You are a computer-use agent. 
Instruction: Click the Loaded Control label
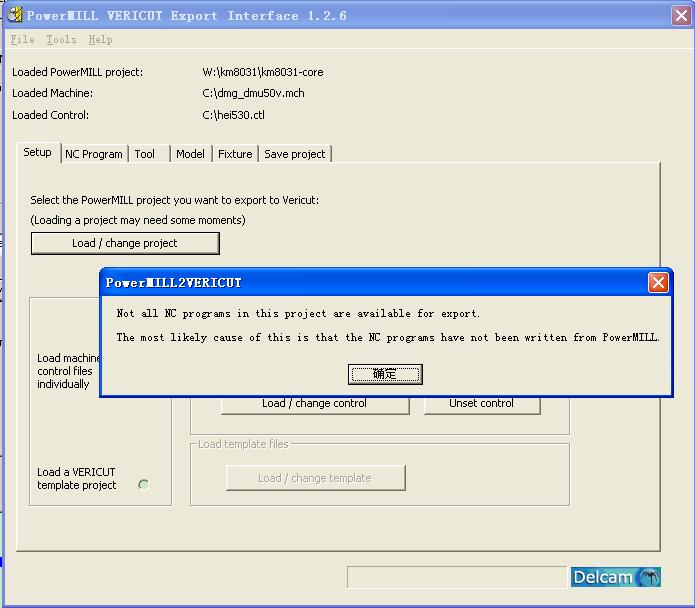point(51,115)
